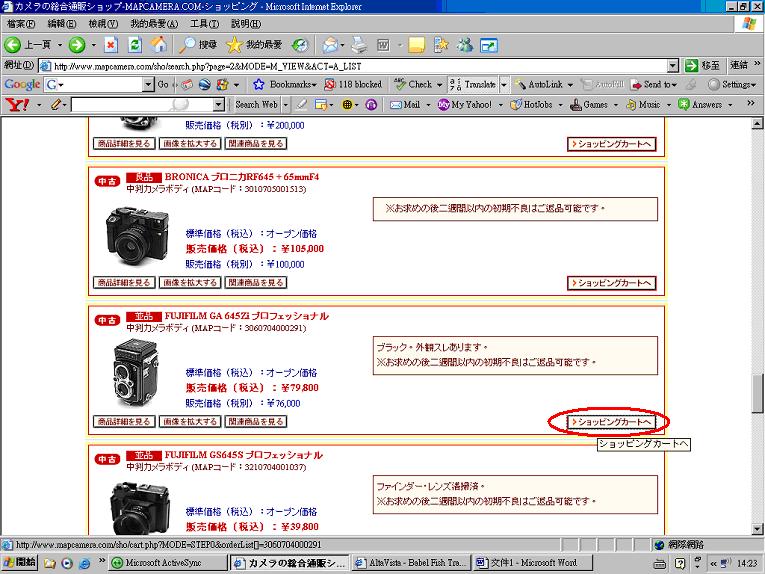Open the Messenger people icon
Viewport: 765px width, 574px height.
click(464, 45)
